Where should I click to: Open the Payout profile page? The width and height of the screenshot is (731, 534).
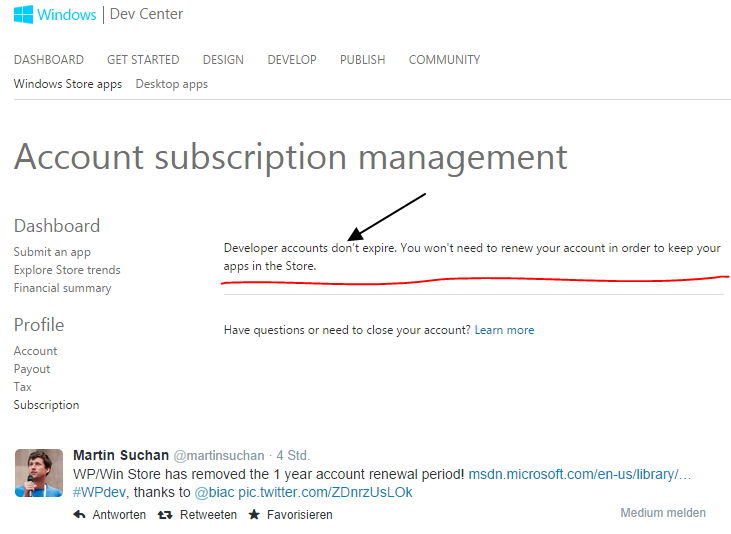point(32,369)
